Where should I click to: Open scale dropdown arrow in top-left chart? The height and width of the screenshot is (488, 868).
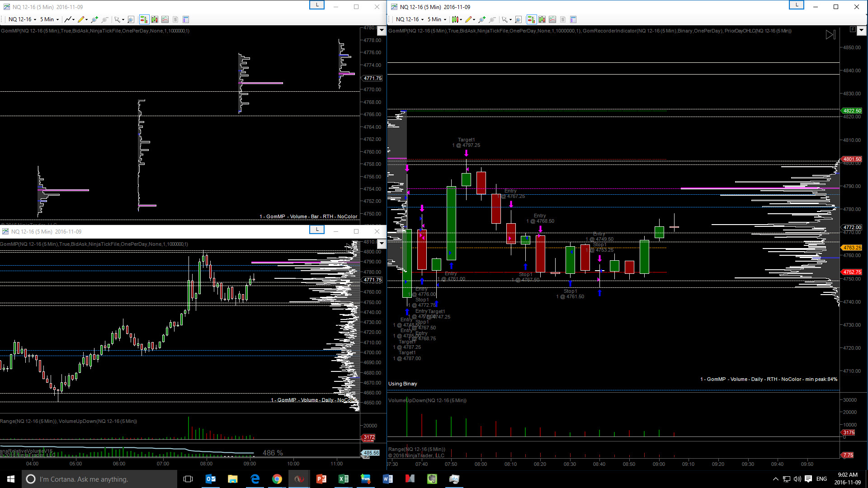tap(382, 31)
